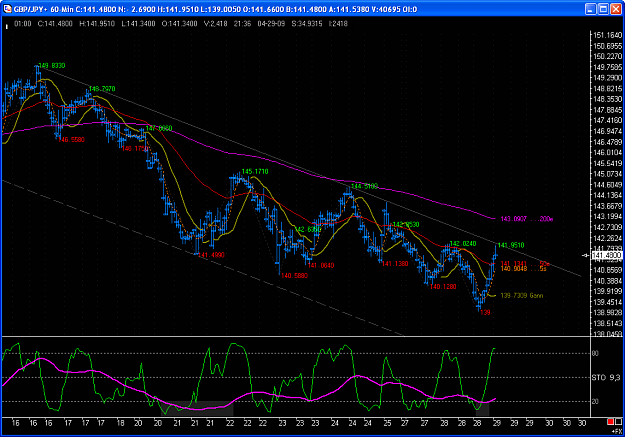Image resolution: width=625 pixels, height=437 pixels.
Task: Click the chart window icon in title bar
Action: [7, 8]
